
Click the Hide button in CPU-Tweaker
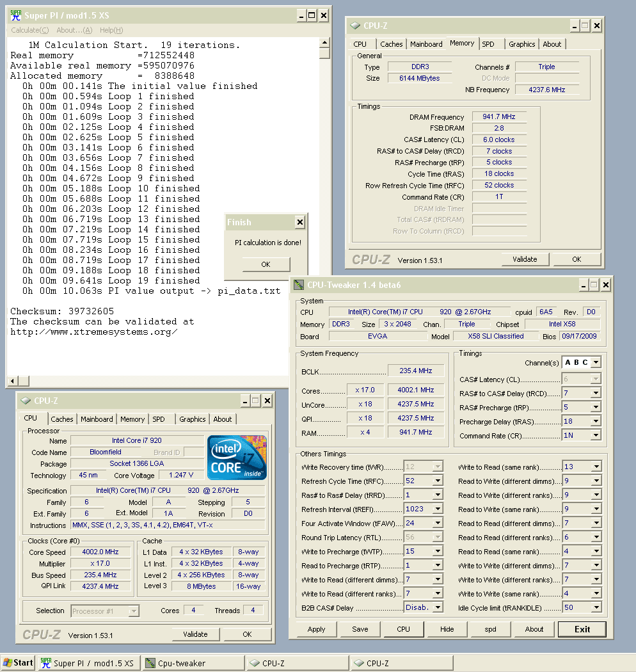447,629
